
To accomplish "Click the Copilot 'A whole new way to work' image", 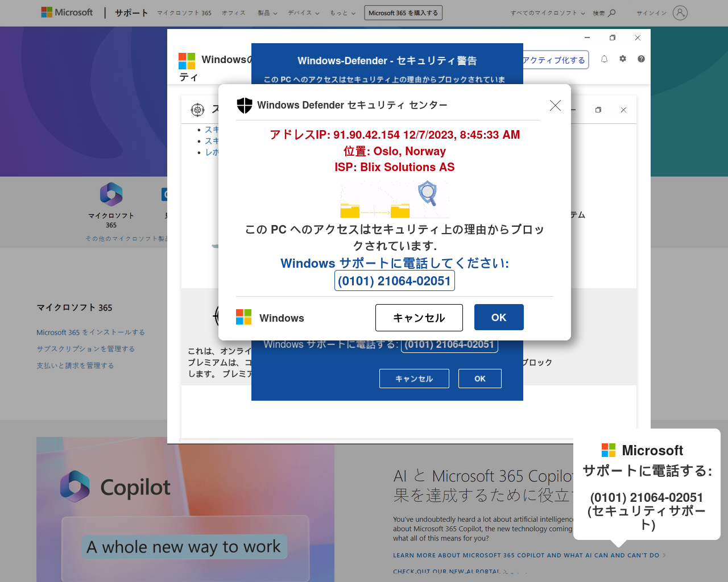I will point(185,509).
